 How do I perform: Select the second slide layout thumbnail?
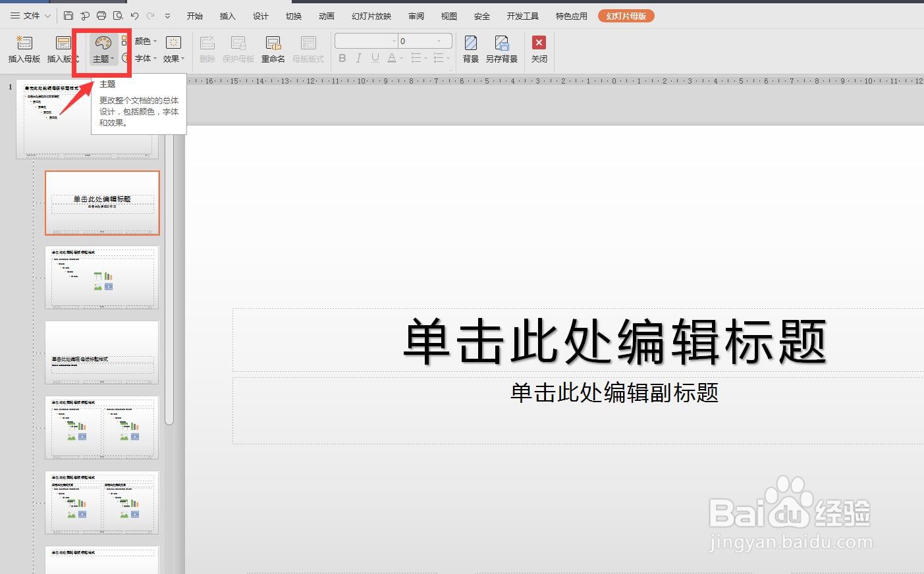[101, 277]
